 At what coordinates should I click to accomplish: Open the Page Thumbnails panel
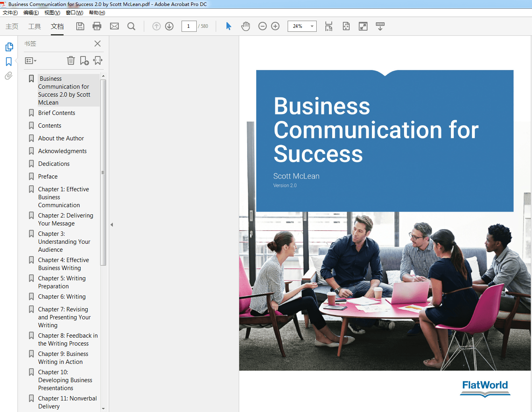point(8,47)
